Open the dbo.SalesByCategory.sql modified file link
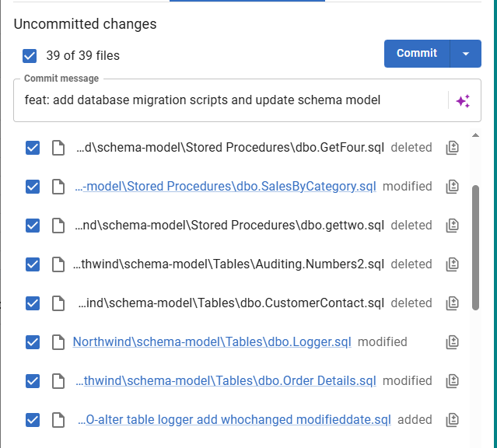Screen dimensions: 497x448 pos(226,186)
